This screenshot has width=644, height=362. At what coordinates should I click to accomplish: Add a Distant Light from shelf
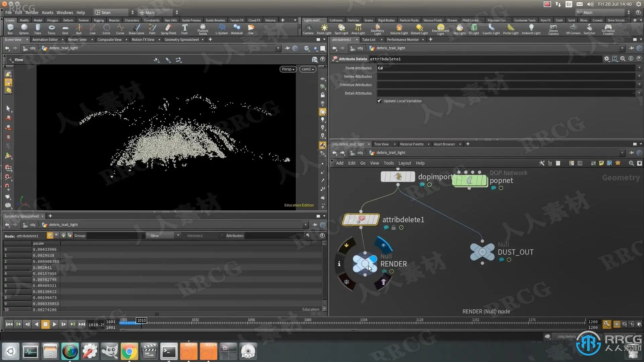(x=419, y=29)
